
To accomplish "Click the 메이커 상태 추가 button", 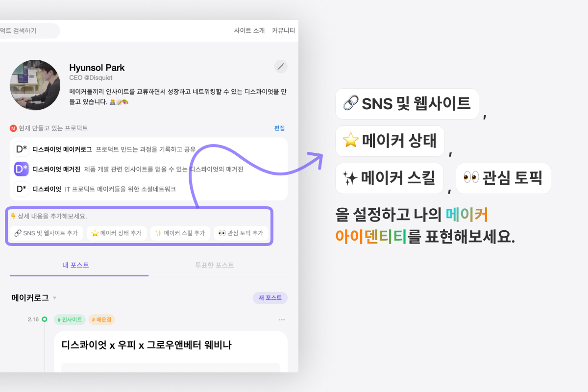I will point(117,233).
